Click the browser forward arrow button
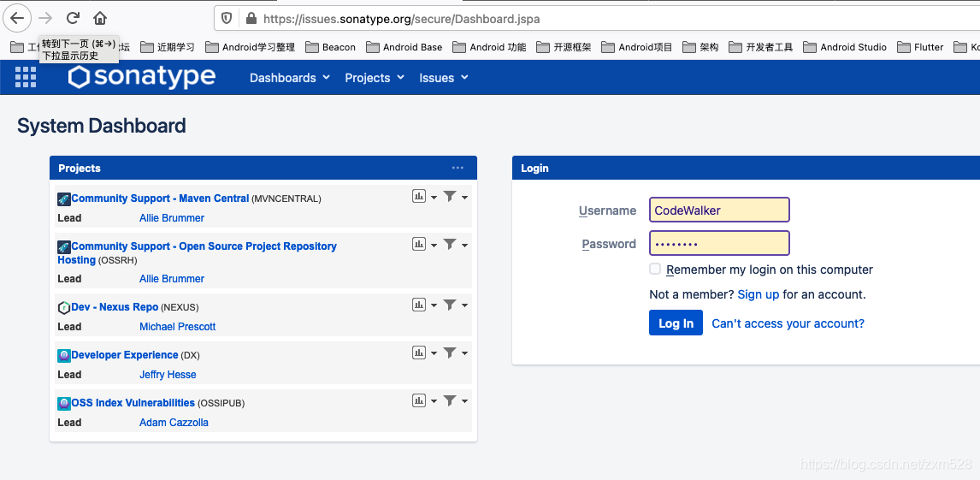 click(x=45, y=18)
